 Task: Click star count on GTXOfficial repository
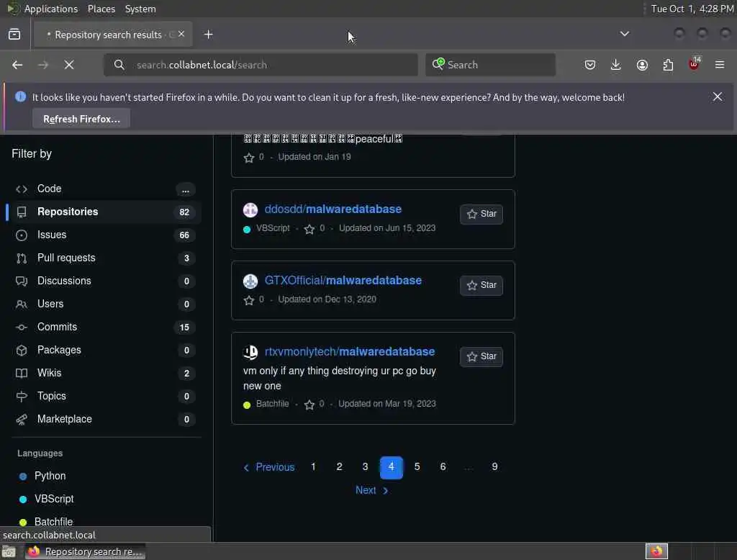[254, 299]
